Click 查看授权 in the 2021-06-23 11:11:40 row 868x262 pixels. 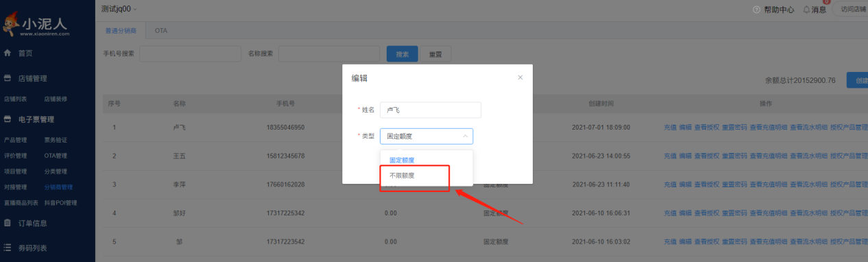coord(706,184)
